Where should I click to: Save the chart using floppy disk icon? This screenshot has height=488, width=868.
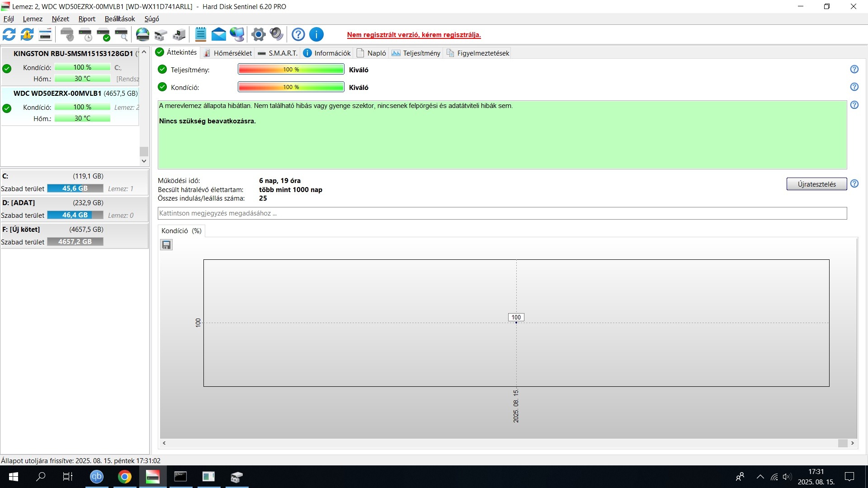click(x=166, y=245)
